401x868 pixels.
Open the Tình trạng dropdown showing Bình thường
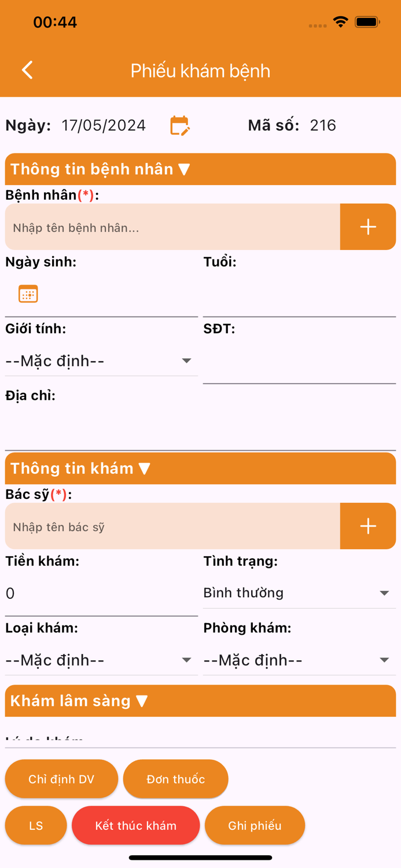(x=384, y=593)
